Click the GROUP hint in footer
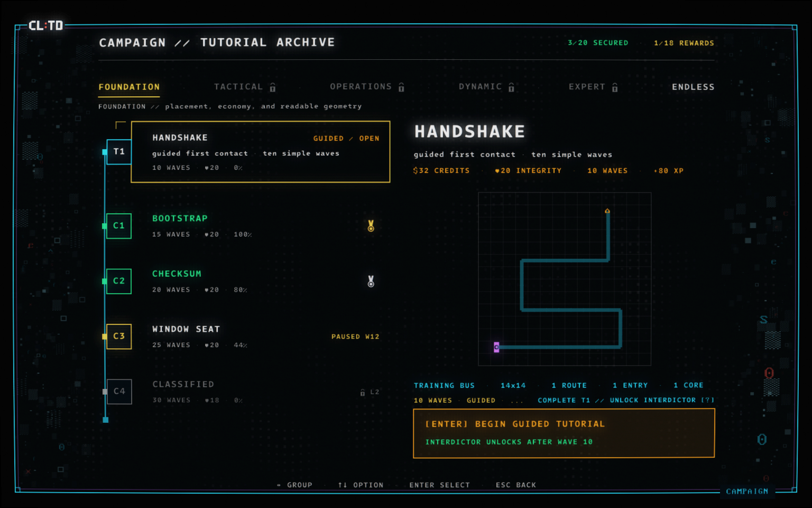Viewport: 812px width, 508px height. click(x=294, y=485)
